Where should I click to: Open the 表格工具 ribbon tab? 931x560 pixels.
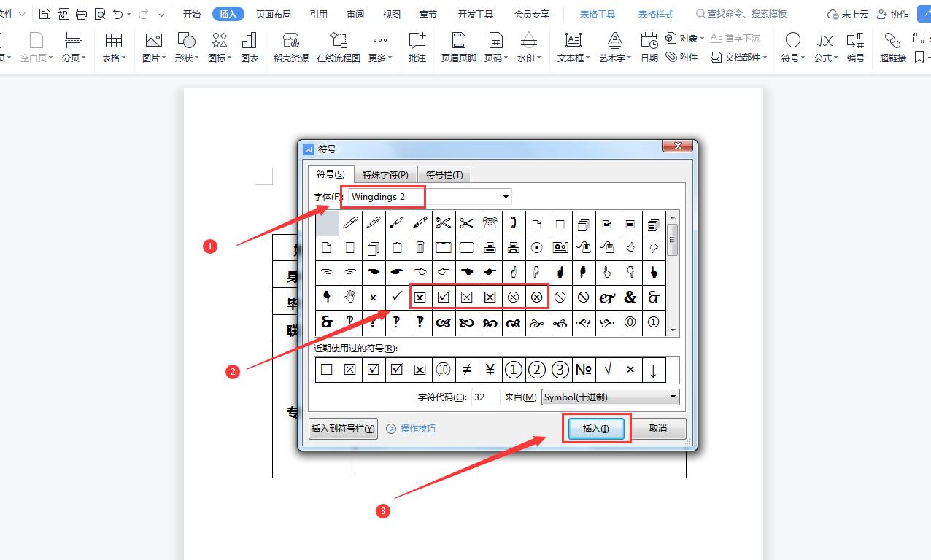click(598, 15)
